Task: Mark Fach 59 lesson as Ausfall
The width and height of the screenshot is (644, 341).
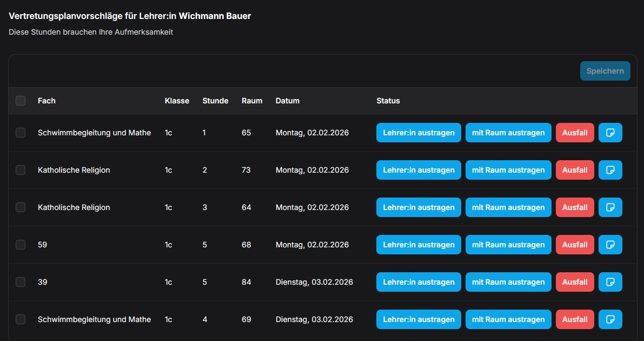Action: (575, 245)
